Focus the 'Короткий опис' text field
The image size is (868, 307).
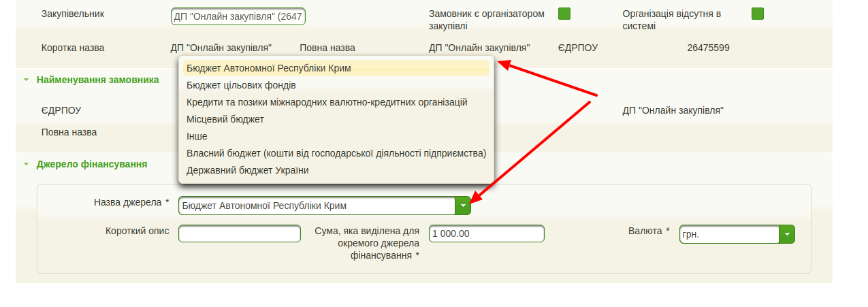239,233
